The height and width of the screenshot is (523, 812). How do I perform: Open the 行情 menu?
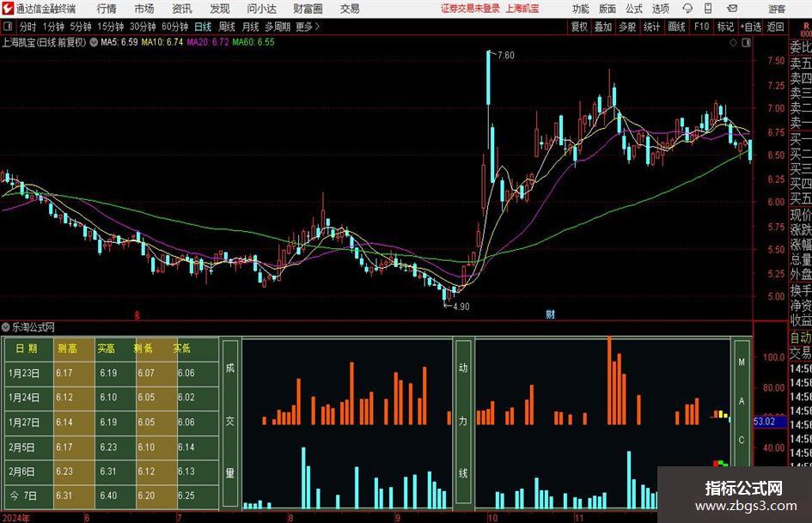click(107, 9)
